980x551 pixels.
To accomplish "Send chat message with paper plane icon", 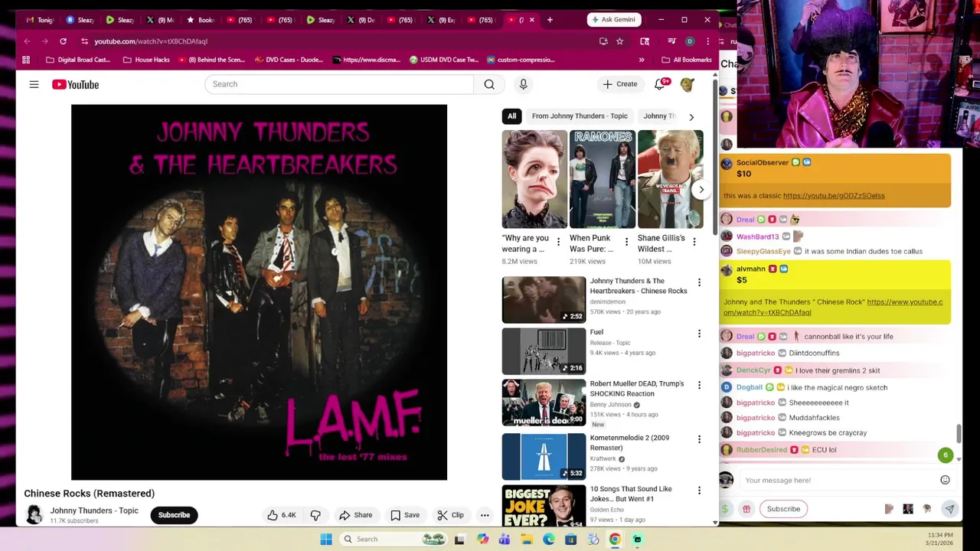I will click(x=949, y=509).
